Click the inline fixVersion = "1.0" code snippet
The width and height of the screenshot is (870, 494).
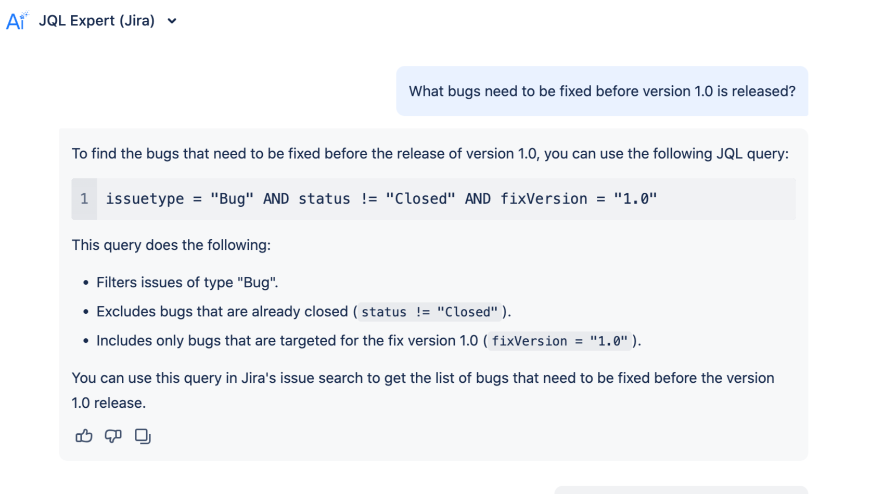pos(559,341)
